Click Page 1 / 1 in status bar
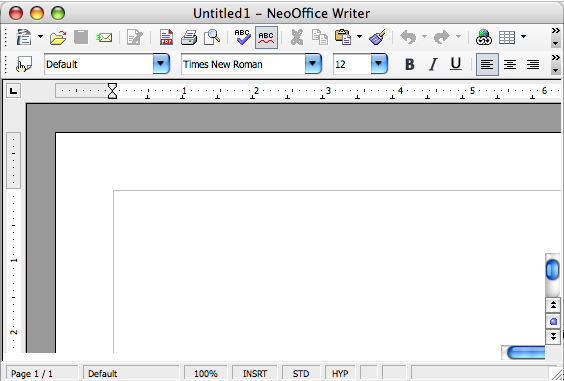 click(41, 373)
